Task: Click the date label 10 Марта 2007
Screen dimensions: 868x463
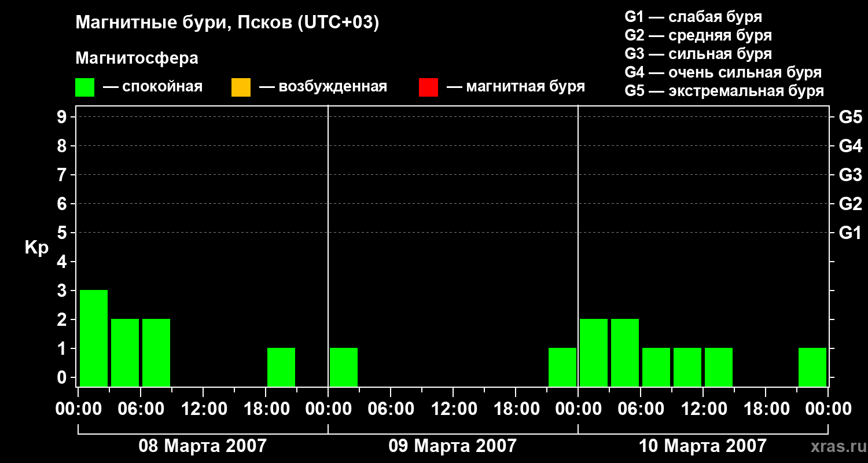Action: (703, 446)
